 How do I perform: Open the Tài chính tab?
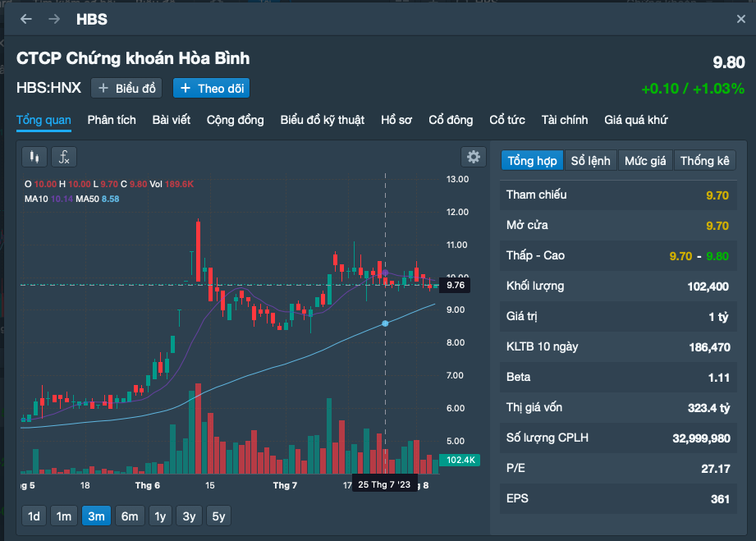[x=565, y=120]
